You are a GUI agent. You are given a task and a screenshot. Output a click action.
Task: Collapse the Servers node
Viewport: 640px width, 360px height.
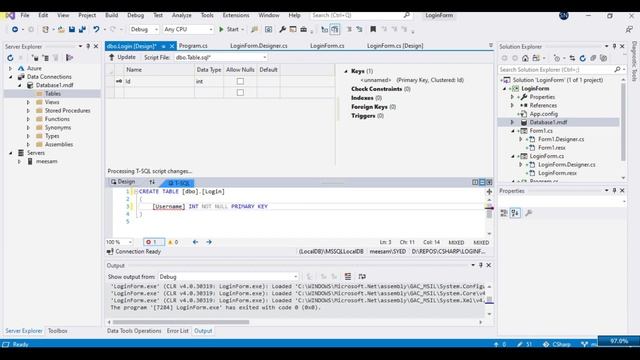tap(11, 153)
